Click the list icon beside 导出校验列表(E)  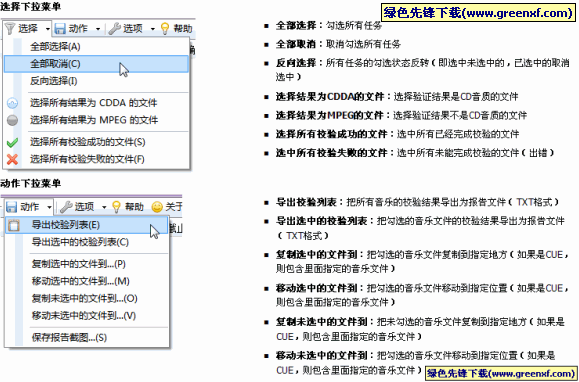pyautogui.click(x=14, y=225)
